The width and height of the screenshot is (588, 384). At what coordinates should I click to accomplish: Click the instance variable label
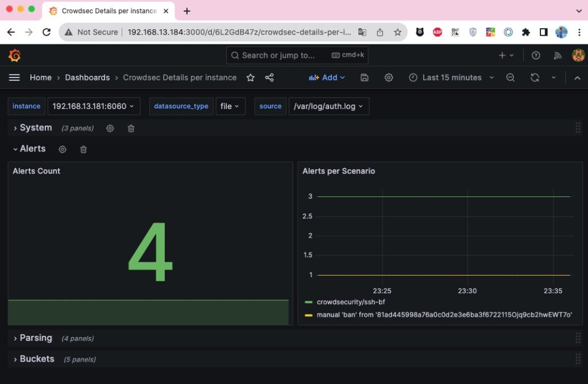click(x=26, y=106)
